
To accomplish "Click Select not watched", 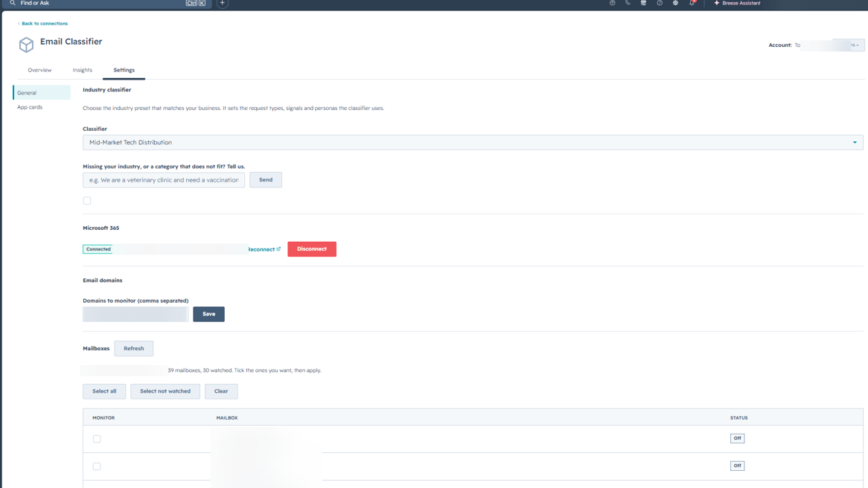I will pos(165,391).
